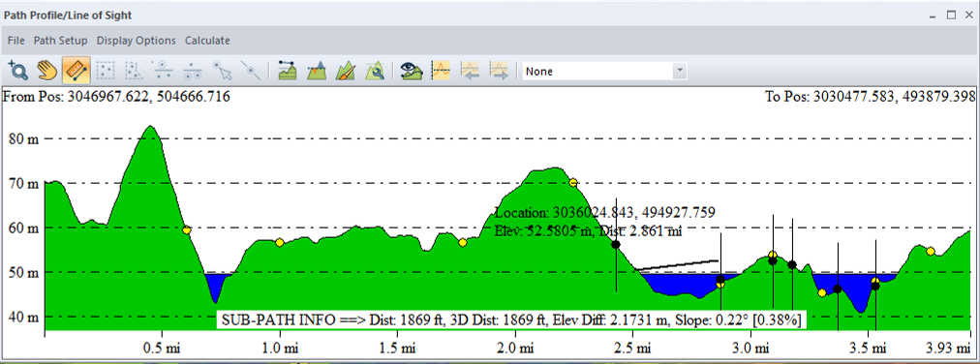Click the yellow marker on 70 m peak

(x=573, y=182)
